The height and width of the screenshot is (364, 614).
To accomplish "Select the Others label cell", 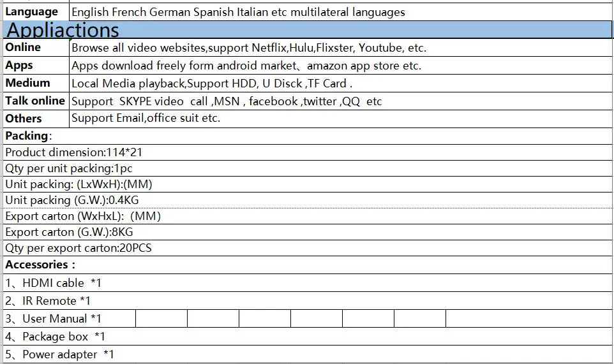I will coord(36,119).
